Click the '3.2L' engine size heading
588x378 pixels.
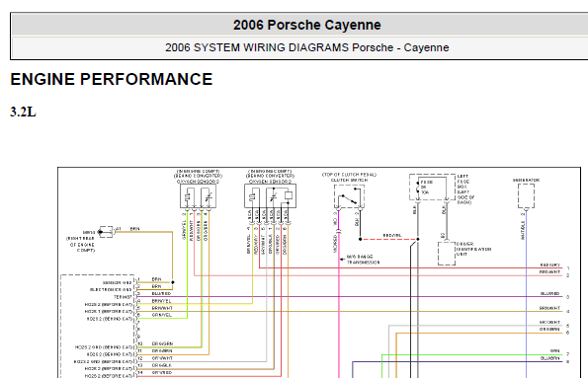[24, 112]
